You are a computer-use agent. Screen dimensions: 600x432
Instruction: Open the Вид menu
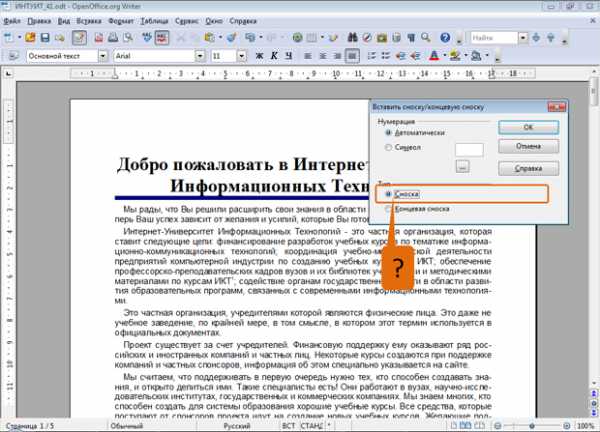[x=64, y=21]
